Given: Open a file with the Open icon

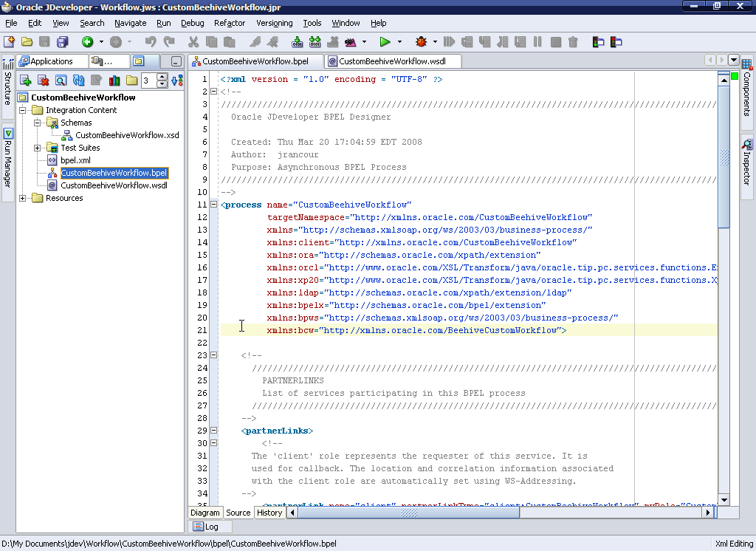Looking at the screenshot, I should click(x=28, y=42).
